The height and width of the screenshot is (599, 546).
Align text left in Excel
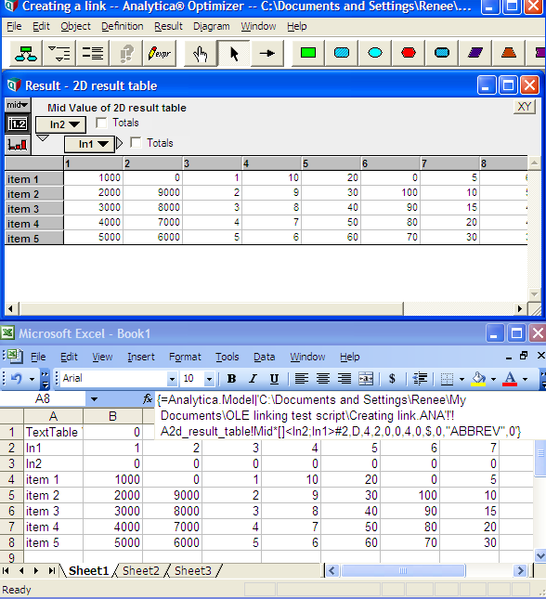pyautogui.click(x=301, y=379)
